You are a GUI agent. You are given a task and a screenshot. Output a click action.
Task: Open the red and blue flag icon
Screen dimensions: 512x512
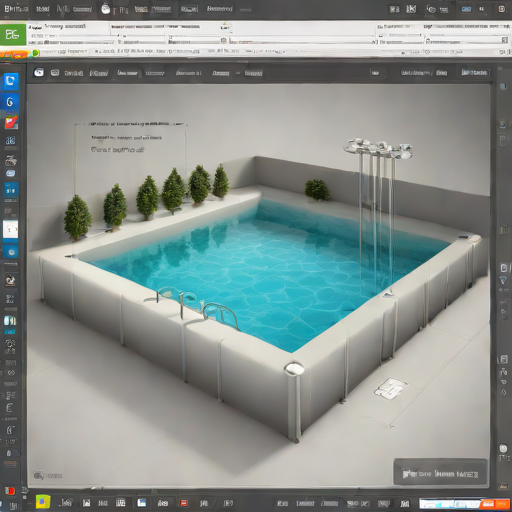[11, 122]
